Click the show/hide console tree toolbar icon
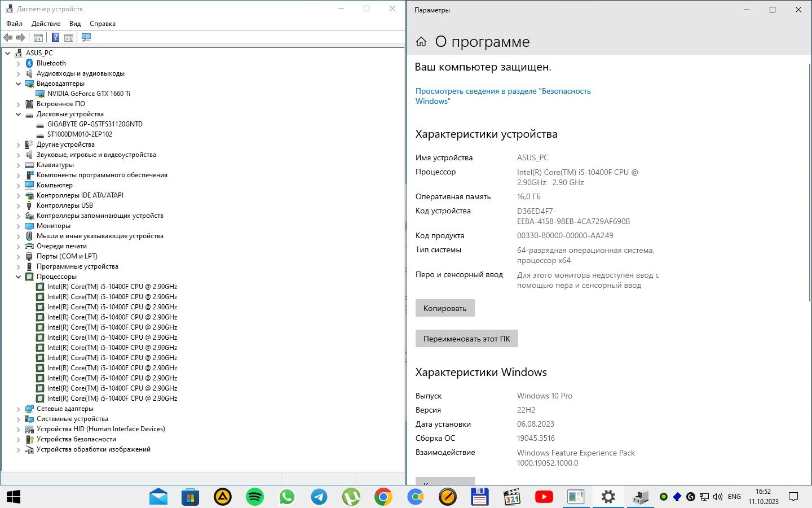This screenshot has height=508, width=812. [x=38, y=38]
